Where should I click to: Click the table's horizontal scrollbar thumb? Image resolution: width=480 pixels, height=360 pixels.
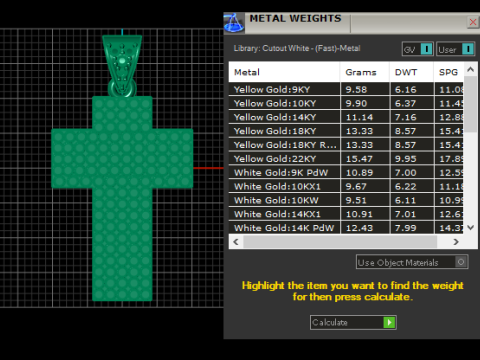[x=340, y=242]
